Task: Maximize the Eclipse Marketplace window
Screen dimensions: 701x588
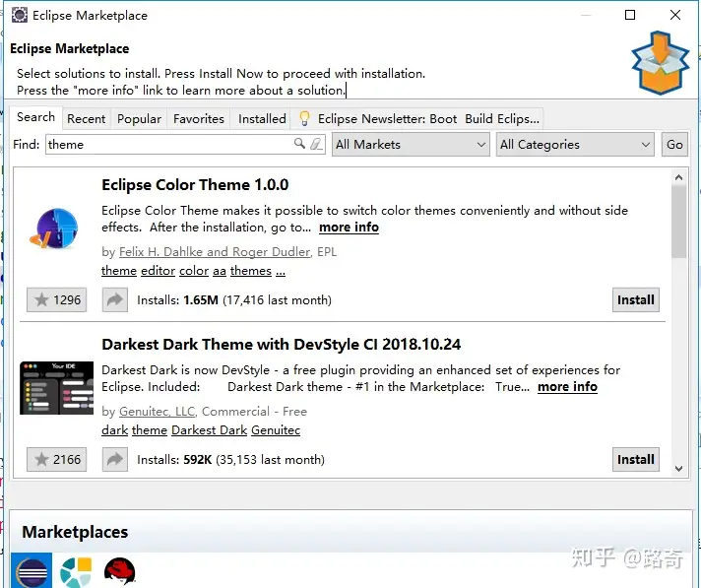Action: 630,15
